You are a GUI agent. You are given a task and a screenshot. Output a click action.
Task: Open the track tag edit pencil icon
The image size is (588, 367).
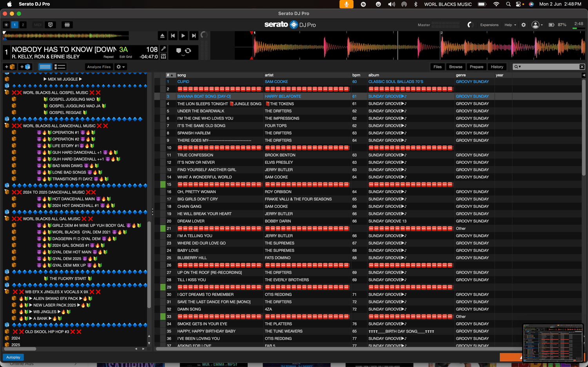click(163, 49)
